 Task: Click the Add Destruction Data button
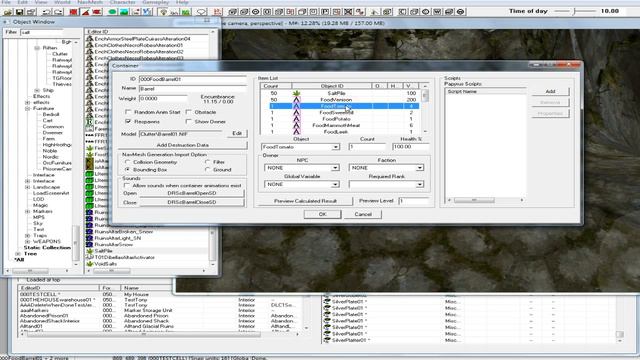point(182,145)
